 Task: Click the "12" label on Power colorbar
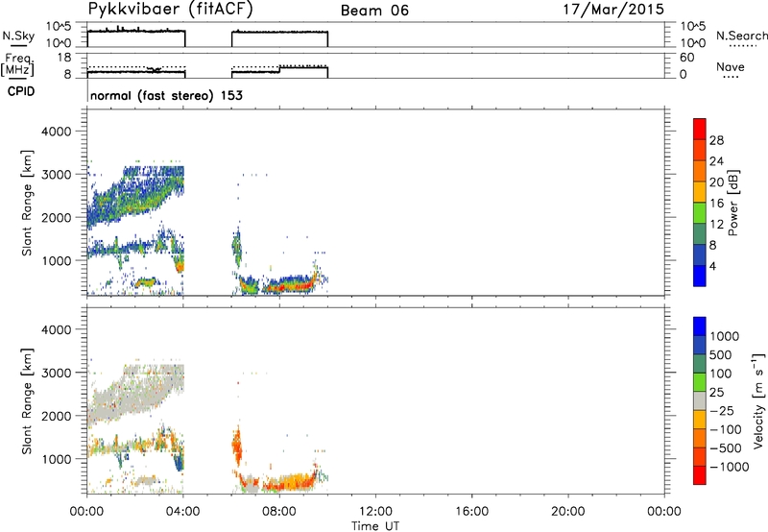(716, 225)
